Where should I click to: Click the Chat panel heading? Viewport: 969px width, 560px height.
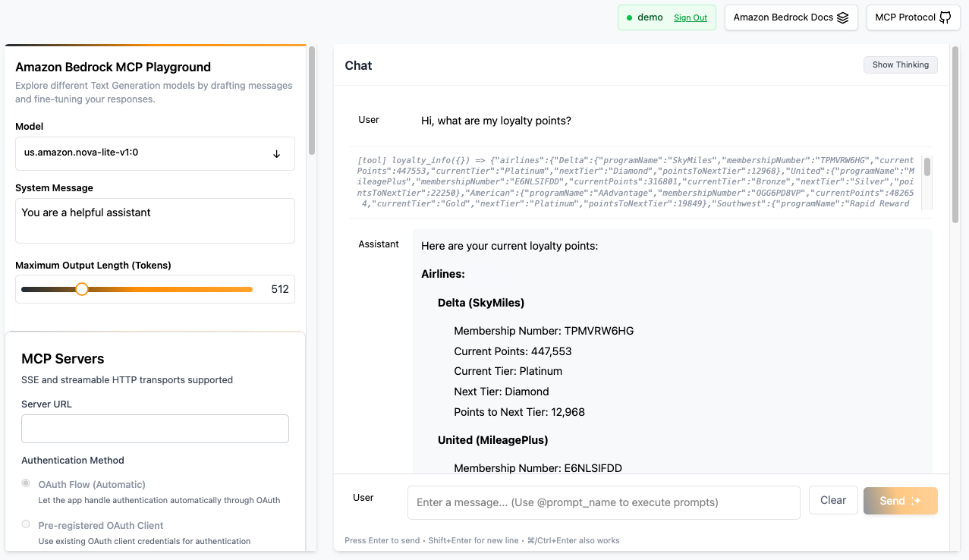pyautogui.click(x=358, y=65)
